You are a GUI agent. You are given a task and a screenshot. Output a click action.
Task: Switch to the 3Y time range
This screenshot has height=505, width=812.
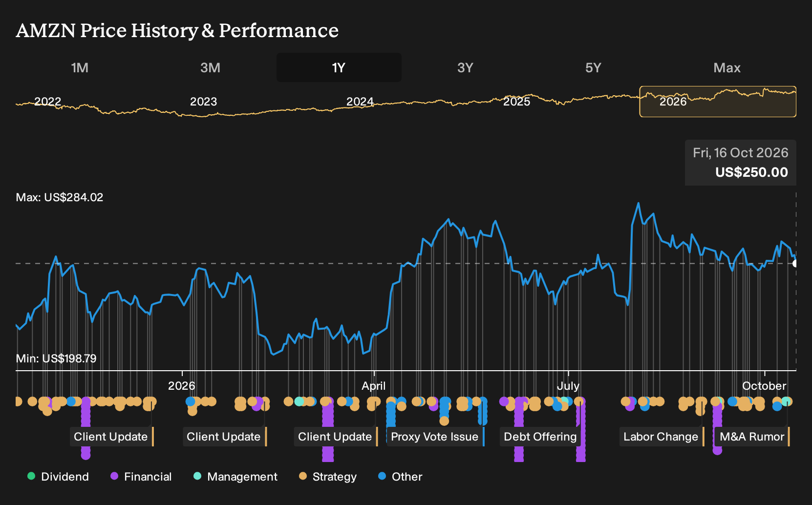[x=465, y=67]
